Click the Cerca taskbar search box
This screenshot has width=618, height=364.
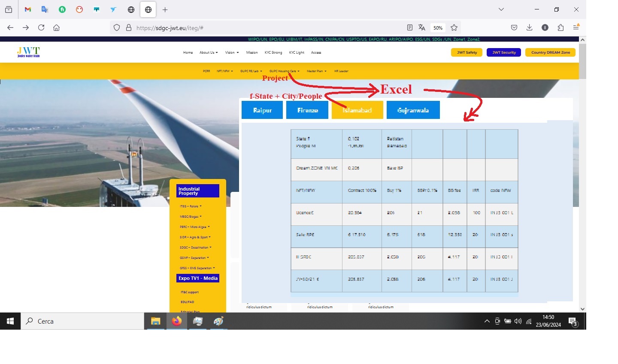click(x=82, y=321)
